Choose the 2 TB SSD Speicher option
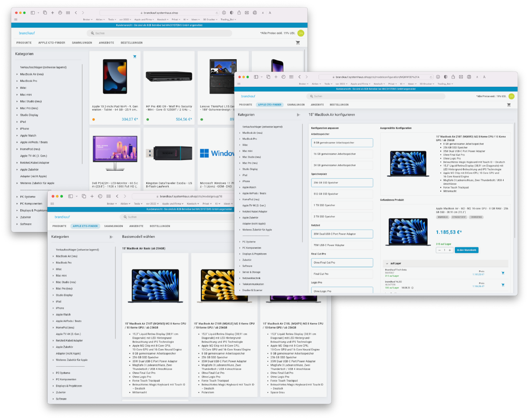Image resolution: width=529 pixels, height=420 pixels. (x=342, y=217)
